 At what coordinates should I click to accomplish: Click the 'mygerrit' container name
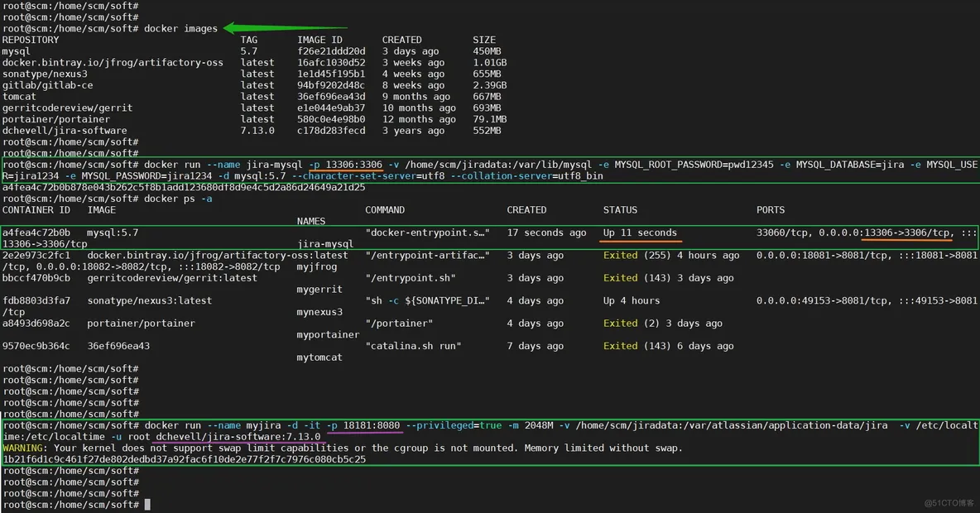(x=319, y=290)
